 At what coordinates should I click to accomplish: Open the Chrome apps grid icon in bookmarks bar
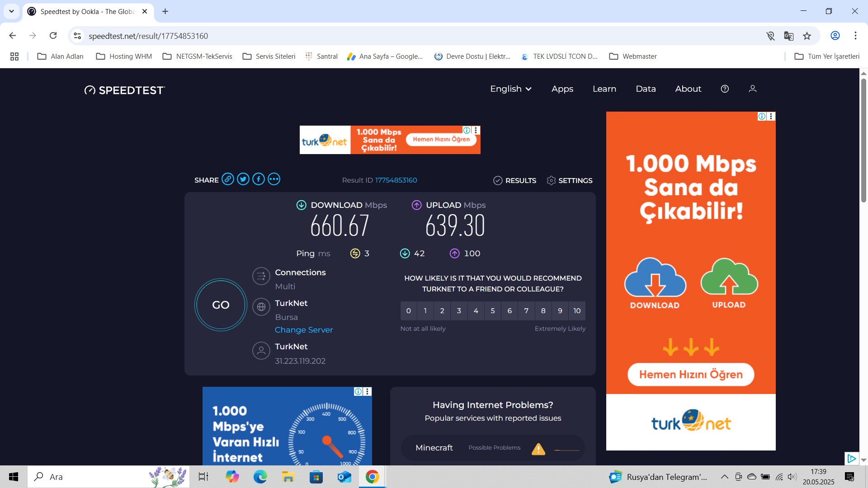(x=14, y=56)
